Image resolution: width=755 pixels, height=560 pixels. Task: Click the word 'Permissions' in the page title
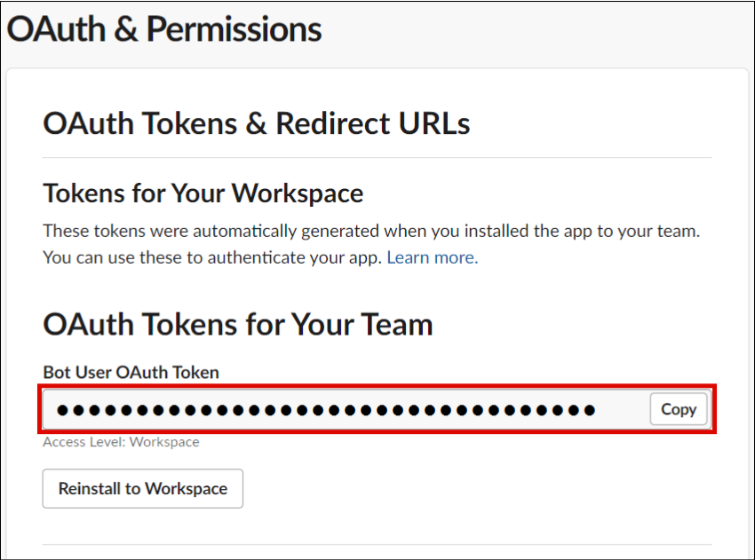tap(234, 29)
